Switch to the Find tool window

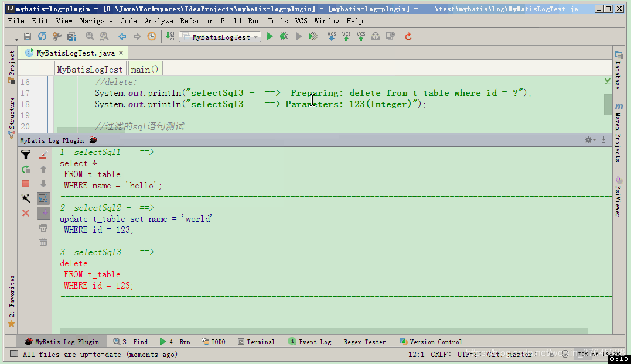pos(131,342)
